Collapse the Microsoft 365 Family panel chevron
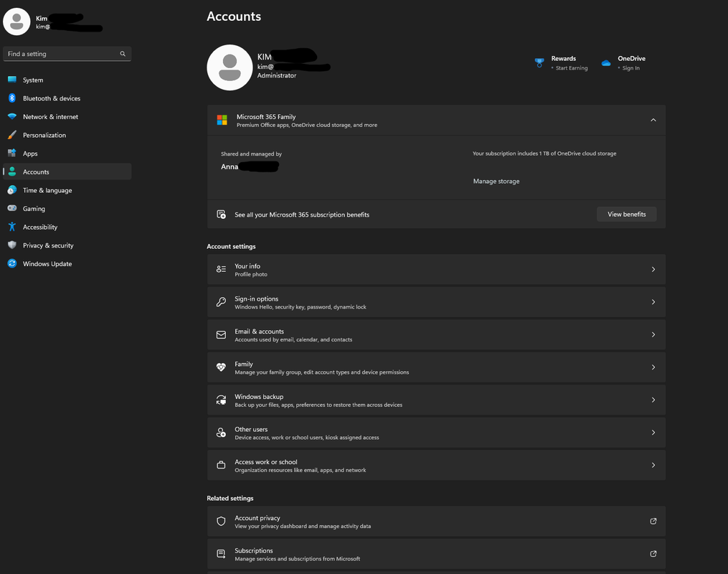728x574 pixels. click(653, 120)
